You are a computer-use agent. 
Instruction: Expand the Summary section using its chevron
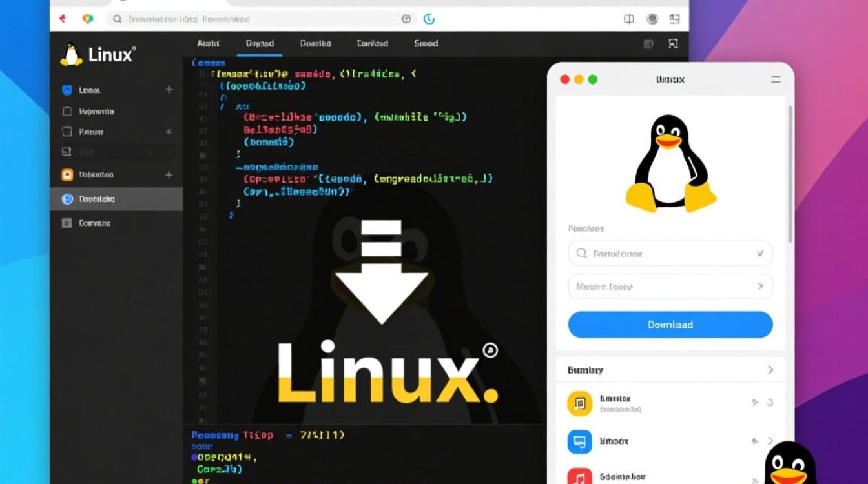pos(770,369)
